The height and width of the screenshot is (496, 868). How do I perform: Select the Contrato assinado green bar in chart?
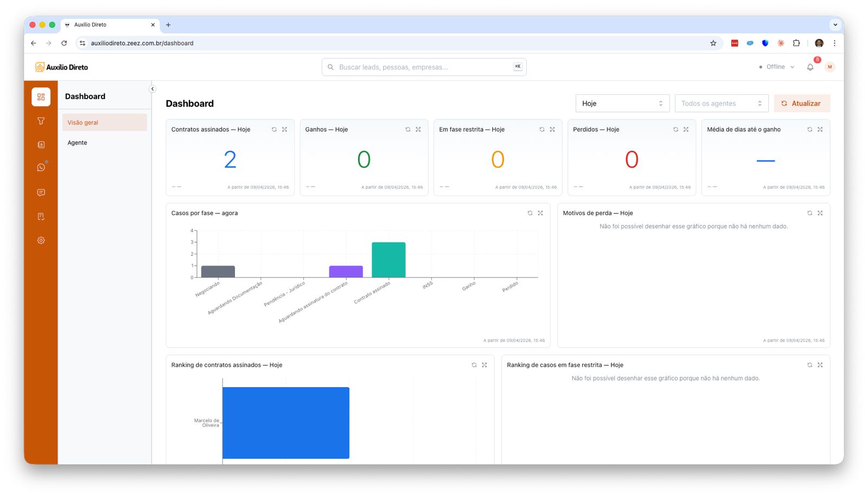388,259
